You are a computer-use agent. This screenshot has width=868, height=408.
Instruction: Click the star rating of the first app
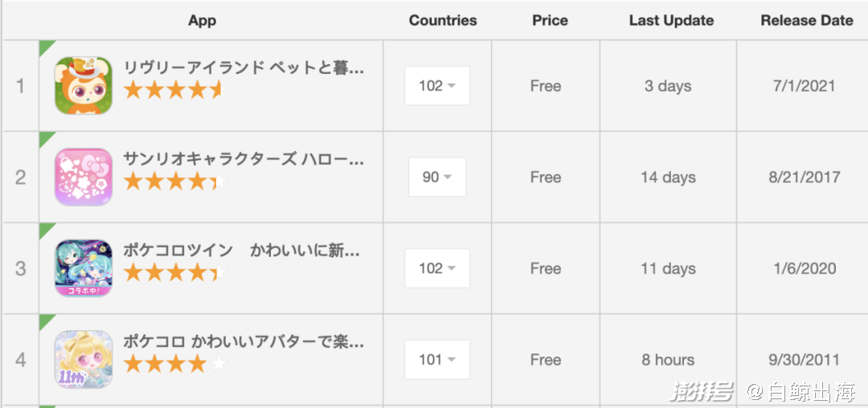(174, 90)
